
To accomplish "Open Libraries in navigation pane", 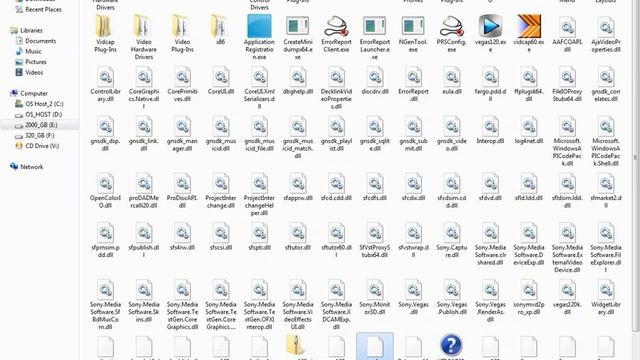I will coord(31,30).
